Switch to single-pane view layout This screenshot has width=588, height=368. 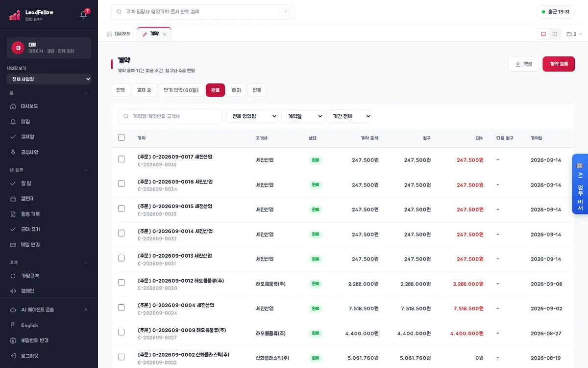point(543,34)
